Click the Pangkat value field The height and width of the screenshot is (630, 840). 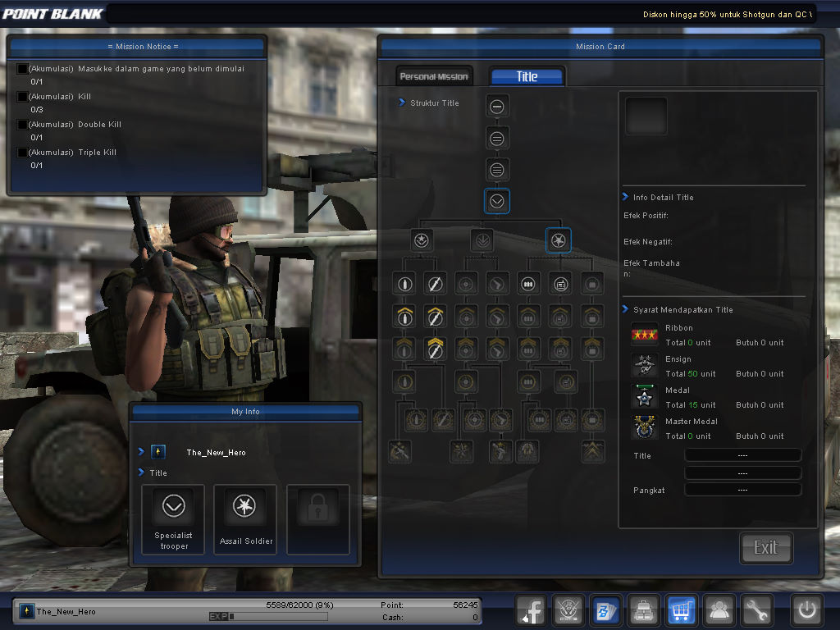tap(742, 490)
